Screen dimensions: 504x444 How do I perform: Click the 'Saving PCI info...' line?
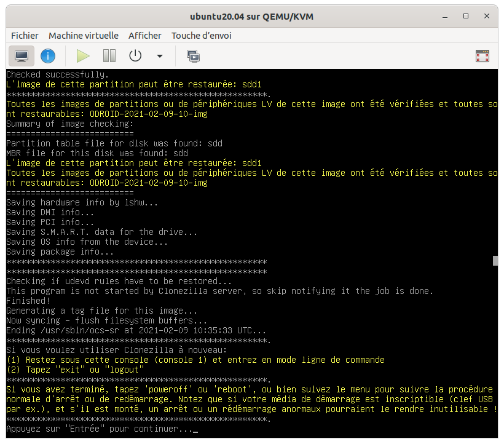(x=50, y=222)
